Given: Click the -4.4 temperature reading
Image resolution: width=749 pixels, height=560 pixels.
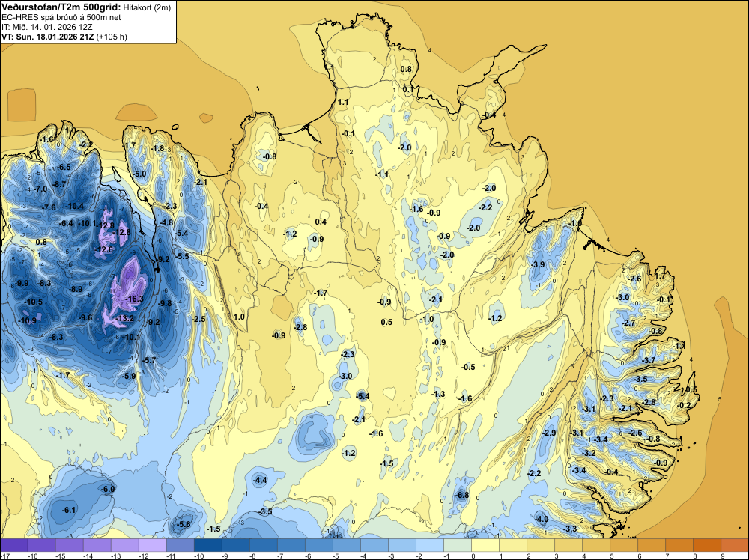Looking at the screenshot, I should (x=260, y=481).
